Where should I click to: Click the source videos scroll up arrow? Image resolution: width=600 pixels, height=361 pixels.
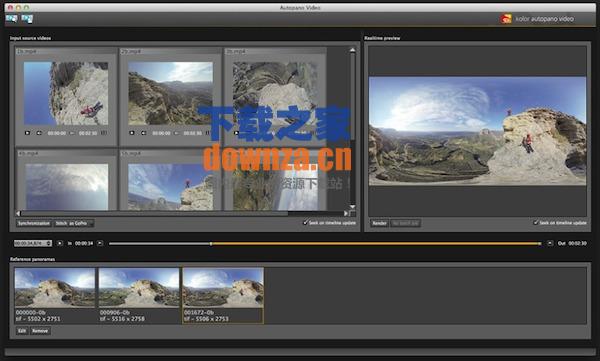point(352,50)
